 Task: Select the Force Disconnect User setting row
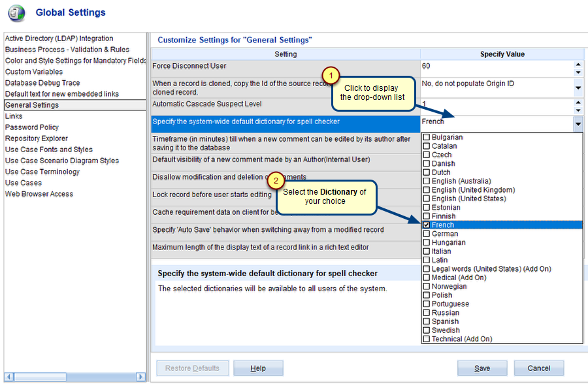(286, 69)
